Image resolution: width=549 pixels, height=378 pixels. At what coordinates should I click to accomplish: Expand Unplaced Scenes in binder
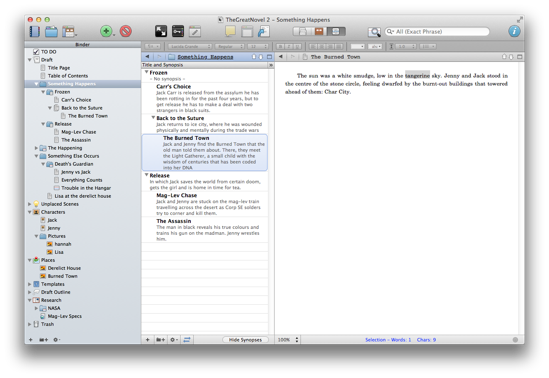(30, 204)
